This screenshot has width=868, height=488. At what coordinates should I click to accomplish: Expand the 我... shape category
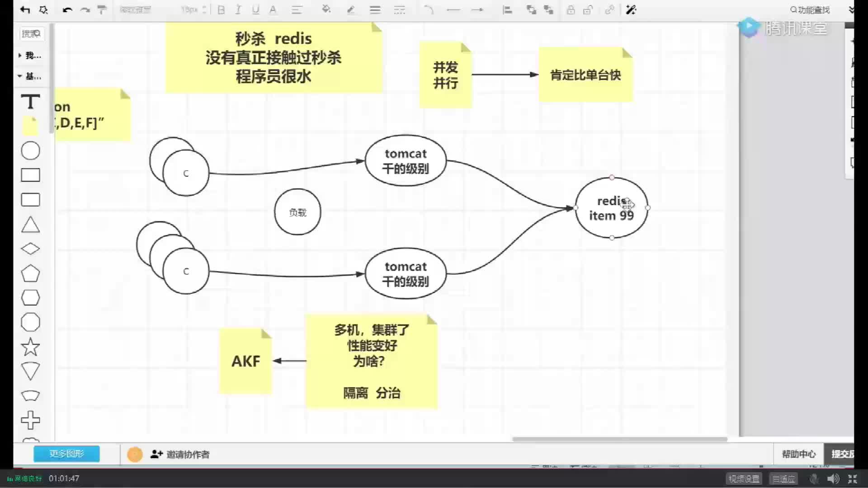click(x=30, y=56)
